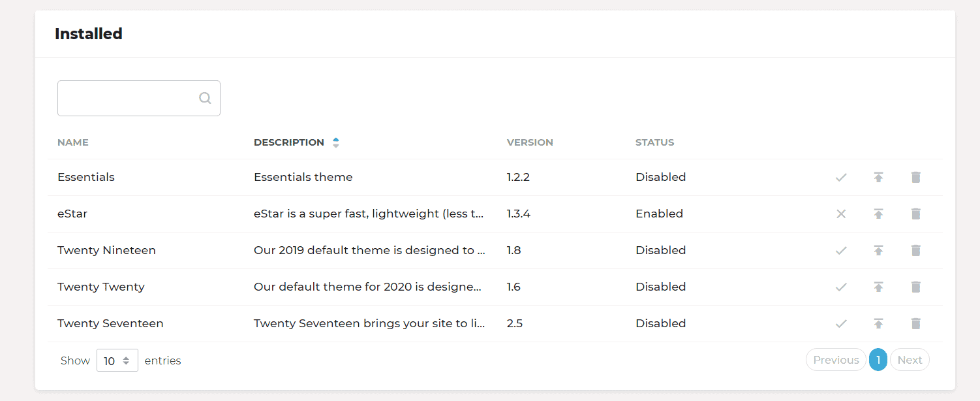Click into the theme search field
The image size is (980, 401).
click(127, 98)
